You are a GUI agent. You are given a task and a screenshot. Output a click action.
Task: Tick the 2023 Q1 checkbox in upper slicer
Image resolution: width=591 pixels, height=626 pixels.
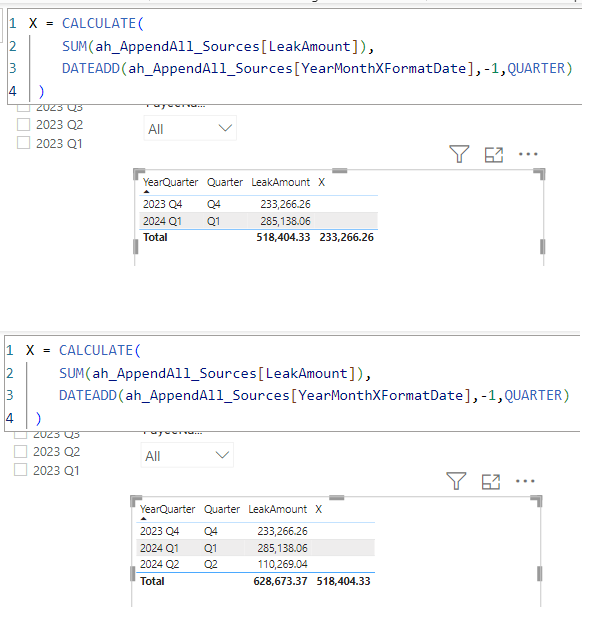coord(24,145)
